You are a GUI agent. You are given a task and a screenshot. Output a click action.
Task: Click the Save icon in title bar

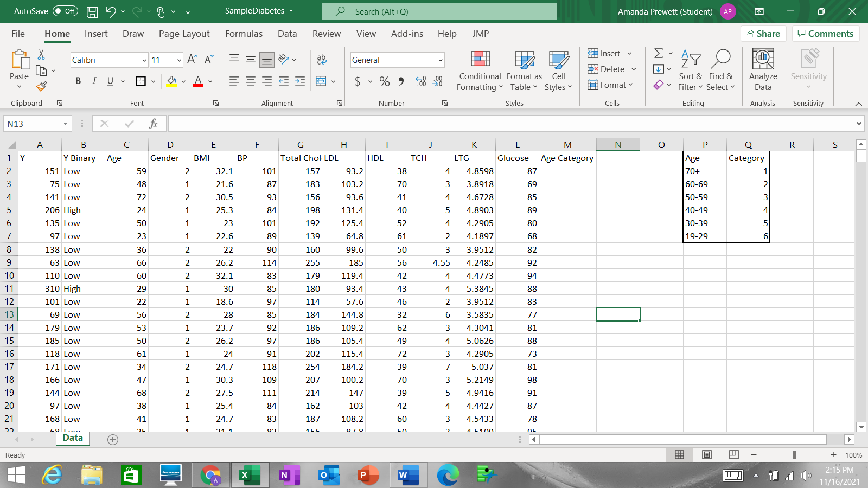(92, 11)
